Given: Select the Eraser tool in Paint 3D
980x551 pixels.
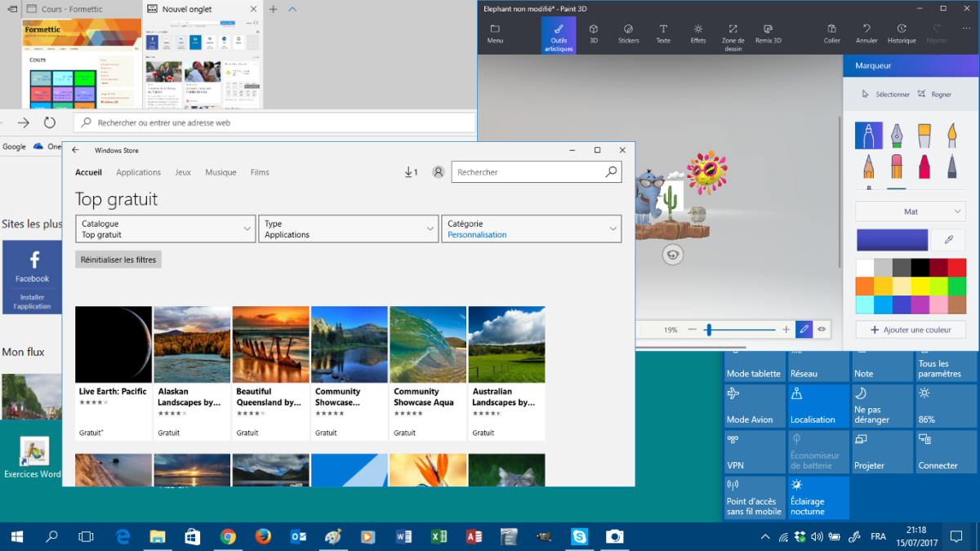Looking at the screenshot, I should [x=897, y=167].
